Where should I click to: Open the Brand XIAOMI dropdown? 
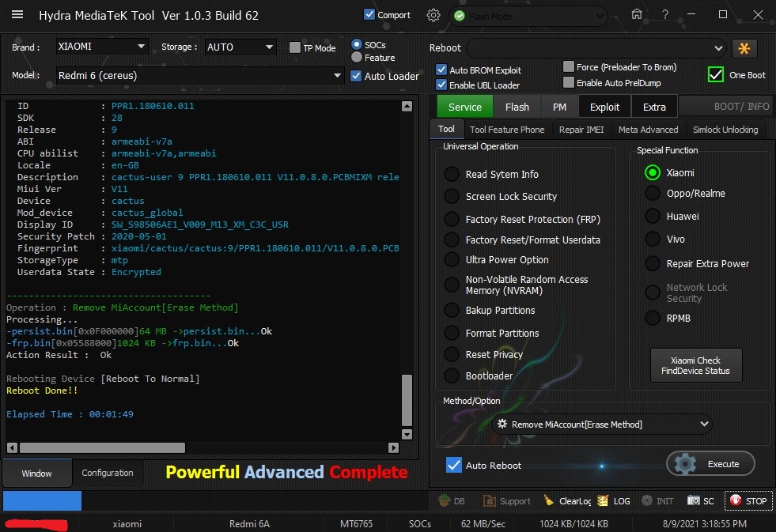[101, 47]
